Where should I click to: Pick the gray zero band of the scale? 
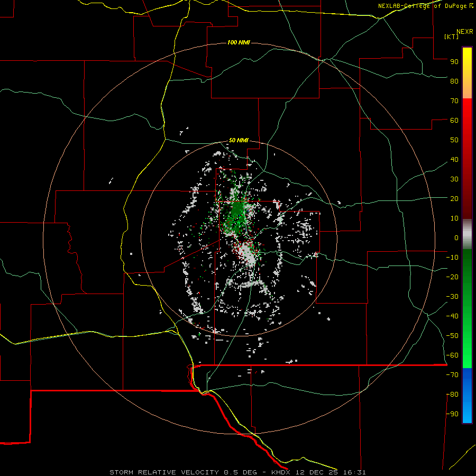tap(467, 234)
